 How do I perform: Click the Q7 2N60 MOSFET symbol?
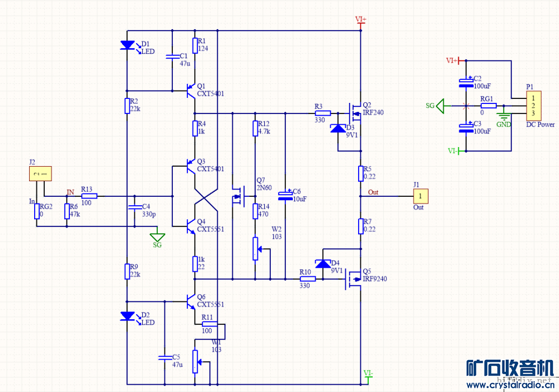[239, 196]
